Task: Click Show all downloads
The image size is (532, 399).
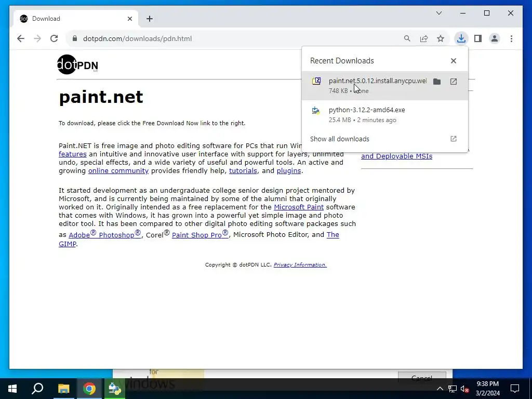Action: click(340, 139)
